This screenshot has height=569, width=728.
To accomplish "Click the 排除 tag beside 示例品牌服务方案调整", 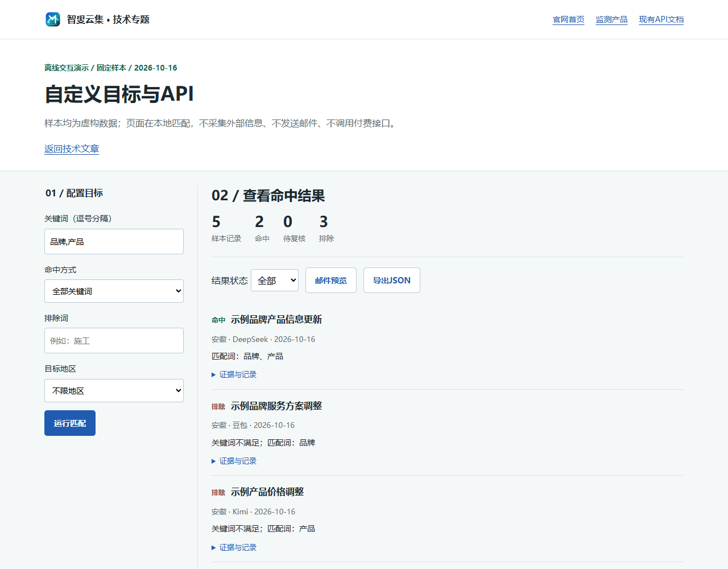I will pos(218,407).
